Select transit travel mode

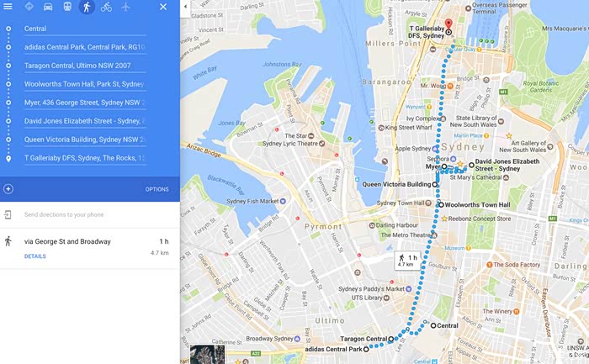[x=67, y=7]
